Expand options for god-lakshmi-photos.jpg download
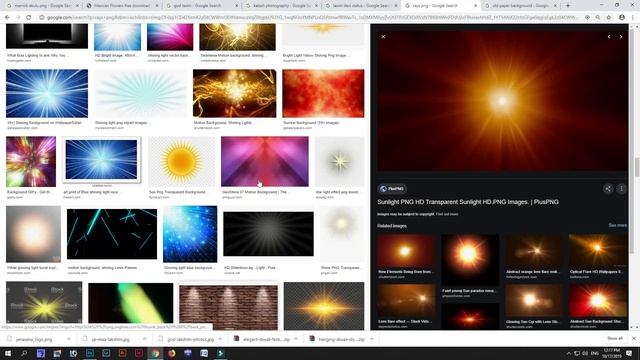This screenshot has width=640, height=360. click(220, 339)
